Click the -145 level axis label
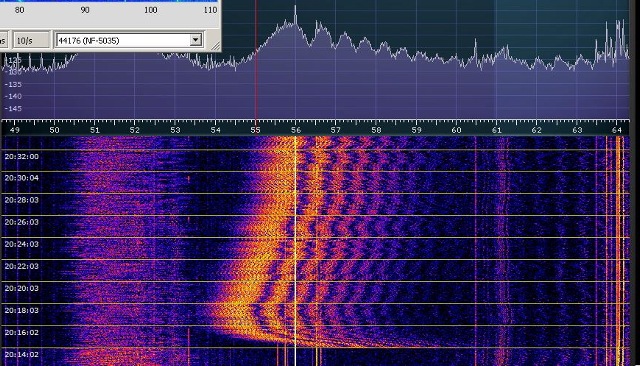The height and width of the screenshot is (366, 640). (13, 109)
